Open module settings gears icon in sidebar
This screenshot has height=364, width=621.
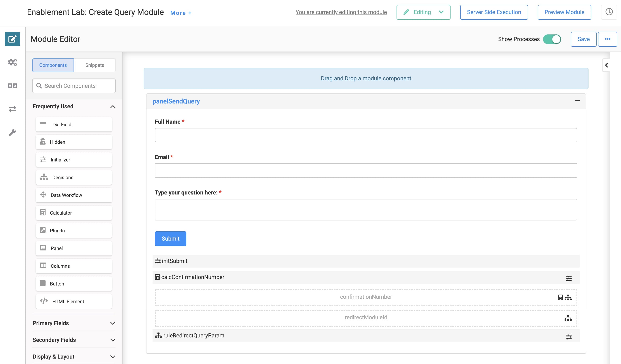coord(12,62)
